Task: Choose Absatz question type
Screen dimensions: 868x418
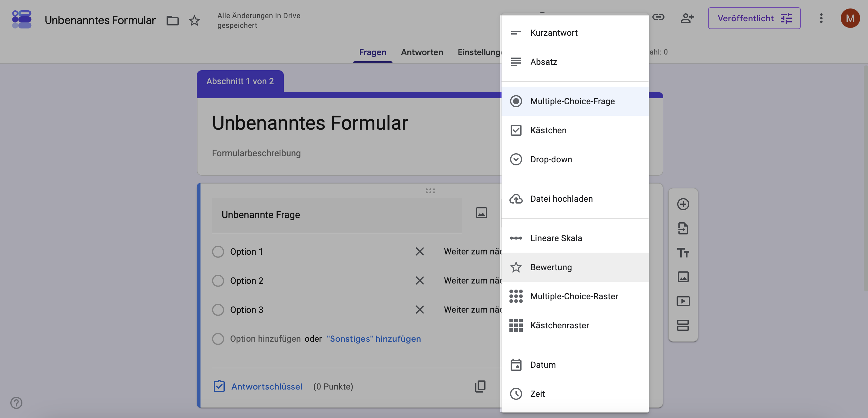Action: [x=575, y=62]
